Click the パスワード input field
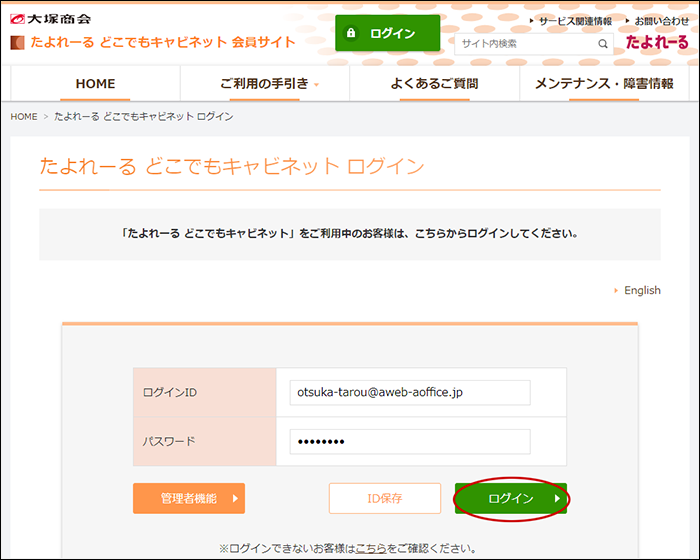The image size is (700, 560). (410, 442)
